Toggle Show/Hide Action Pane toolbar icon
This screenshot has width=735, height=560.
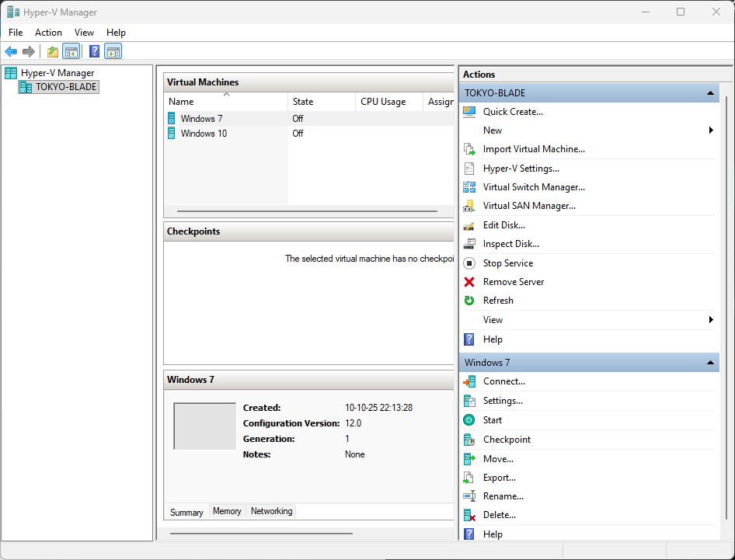113,51
